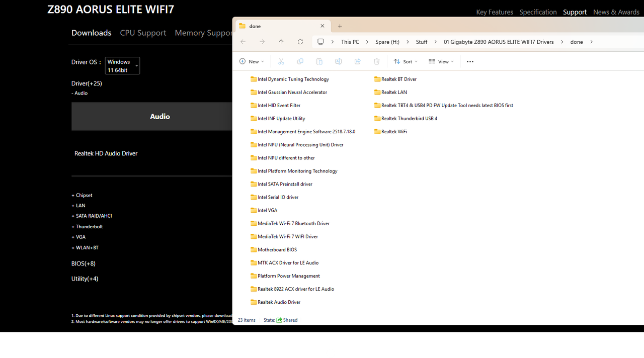Expand chevron after done breadcrumb

coord(591,42)
